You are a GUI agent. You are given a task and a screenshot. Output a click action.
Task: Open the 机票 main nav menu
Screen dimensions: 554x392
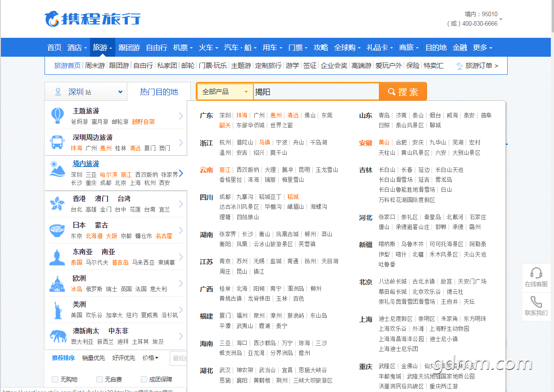[183, 47]
